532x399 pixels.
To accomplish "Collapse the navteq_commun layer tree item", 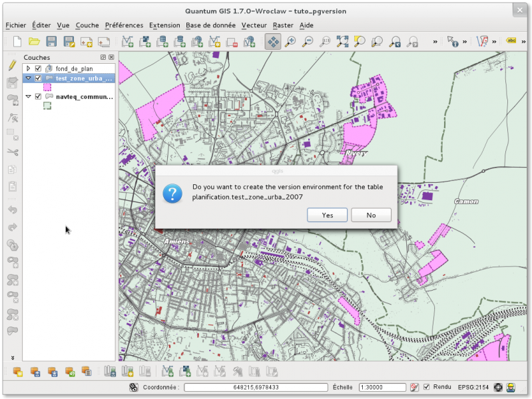I will tap(28, 96).
